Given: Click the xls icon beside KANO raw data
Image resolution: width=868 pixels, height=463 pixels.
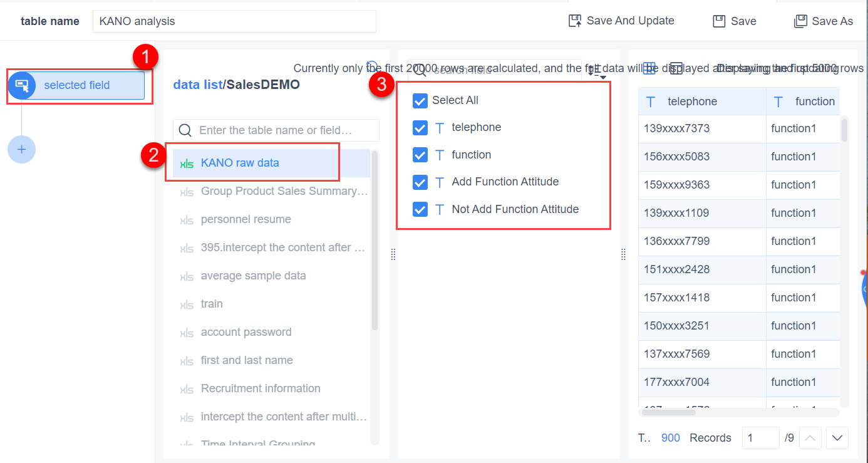Looking at the screenshot, I should point(187,164).
